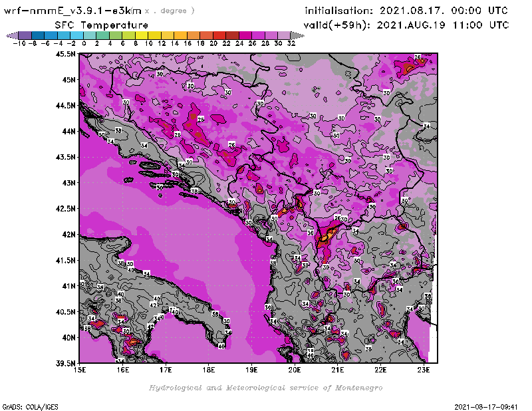The width and height of the screenshot is (532, 411).
Task: Click the 'GrADS: COLA/IGES' footer text
Action: coord(30,407)
